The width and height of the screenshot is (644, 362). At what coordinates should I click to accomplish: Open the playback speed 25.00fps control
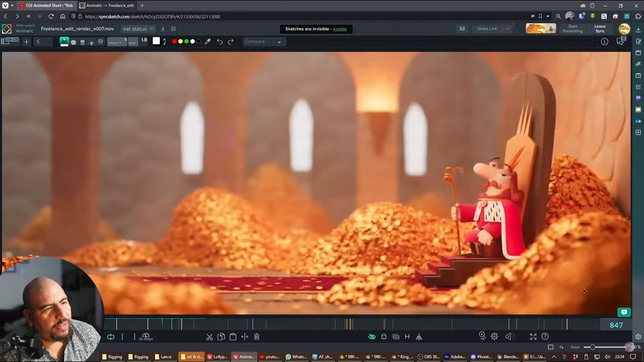[146, 337]
